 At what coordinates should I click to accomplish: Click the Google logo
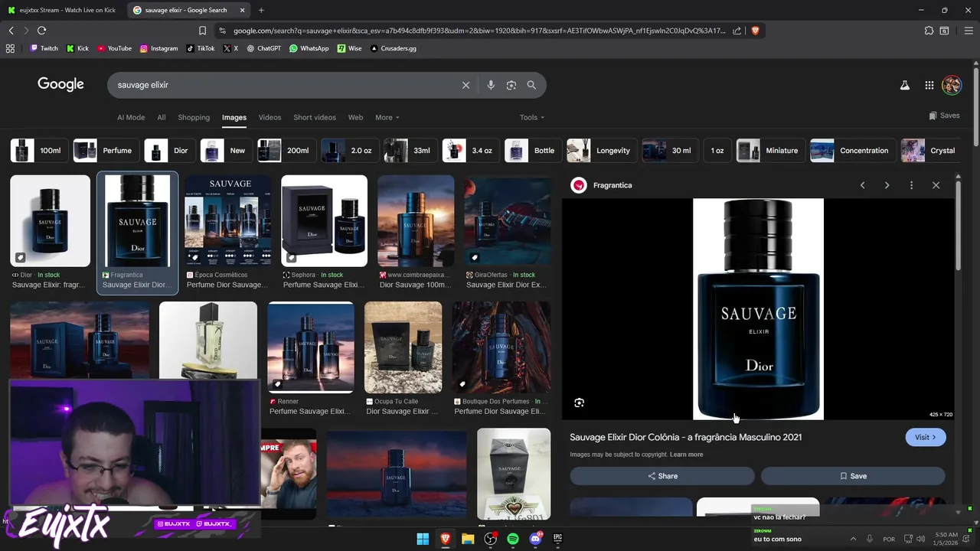coord(60,84)
